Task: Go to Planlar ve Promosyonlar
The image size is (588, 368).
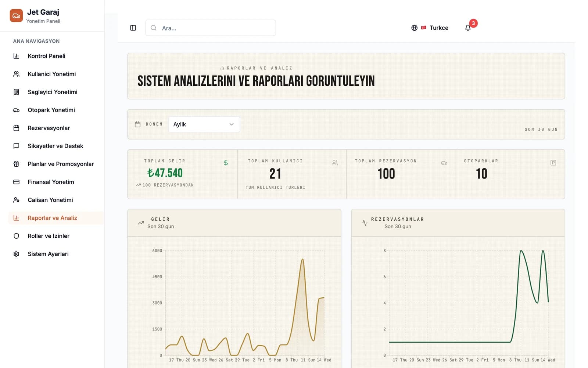Action: point(56,164)
